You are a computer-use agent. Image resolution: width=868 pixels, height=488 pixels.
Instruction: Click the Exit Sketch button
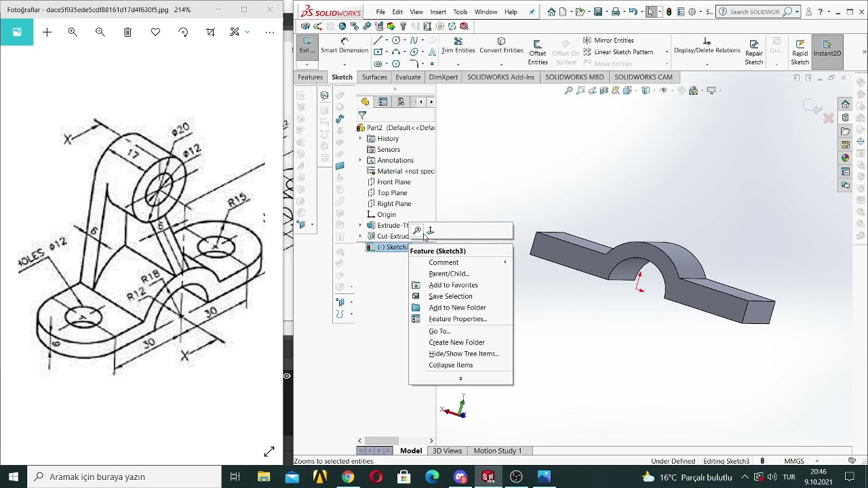click(307, 46)
